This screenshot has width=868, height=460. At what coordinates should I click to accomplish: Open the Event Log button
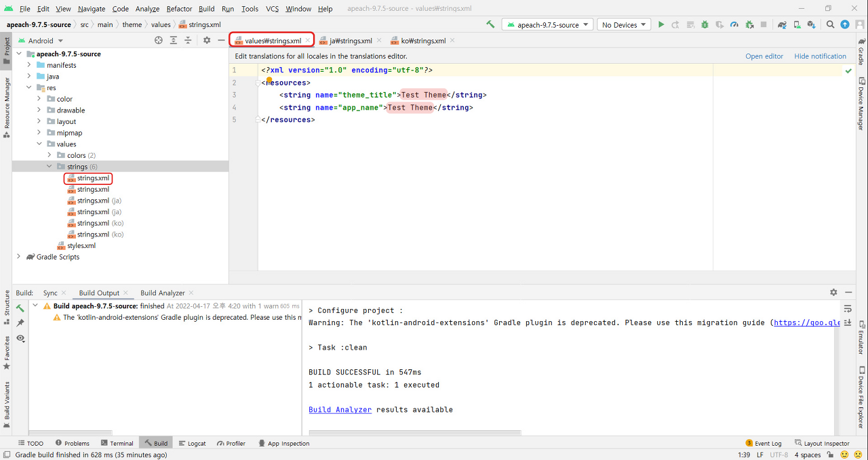764,443
